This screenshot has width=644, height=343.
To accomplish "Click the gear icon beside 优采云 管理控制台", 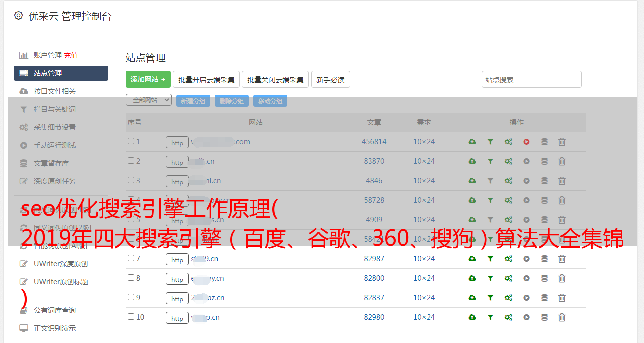I will [18, 16].
